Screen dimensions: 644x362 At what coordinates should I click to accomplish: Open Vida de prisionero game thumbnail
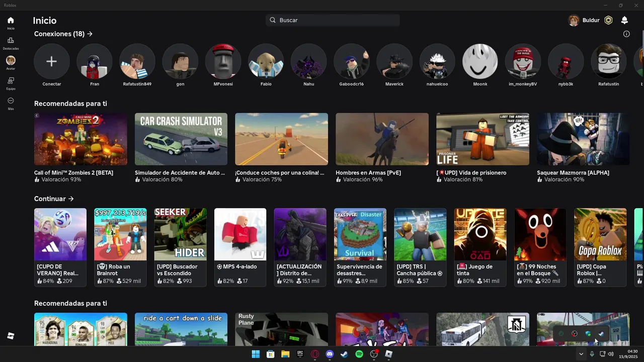click(x=483, y=139)
